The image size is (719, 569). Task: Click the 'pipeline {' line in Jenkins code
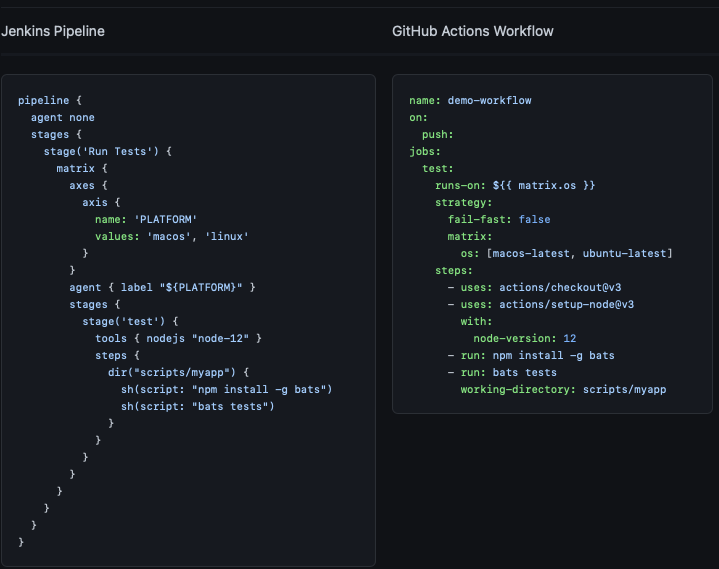(50, 100)
